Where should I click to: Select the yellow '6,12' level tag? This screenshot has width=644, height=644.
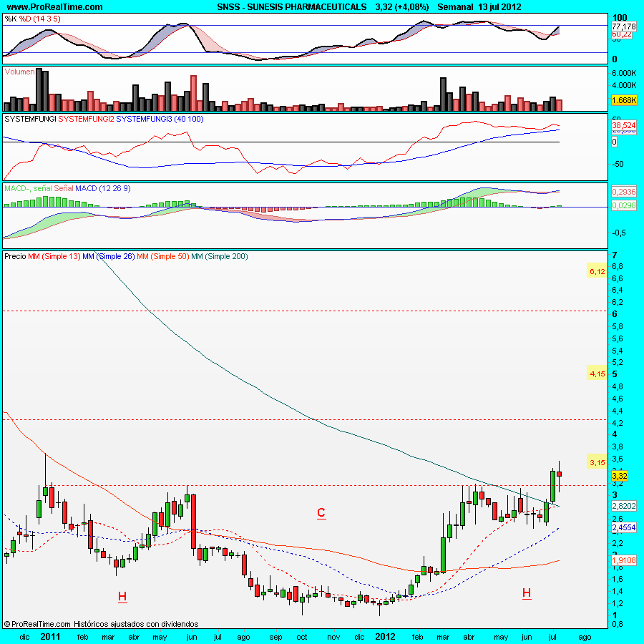597,271
